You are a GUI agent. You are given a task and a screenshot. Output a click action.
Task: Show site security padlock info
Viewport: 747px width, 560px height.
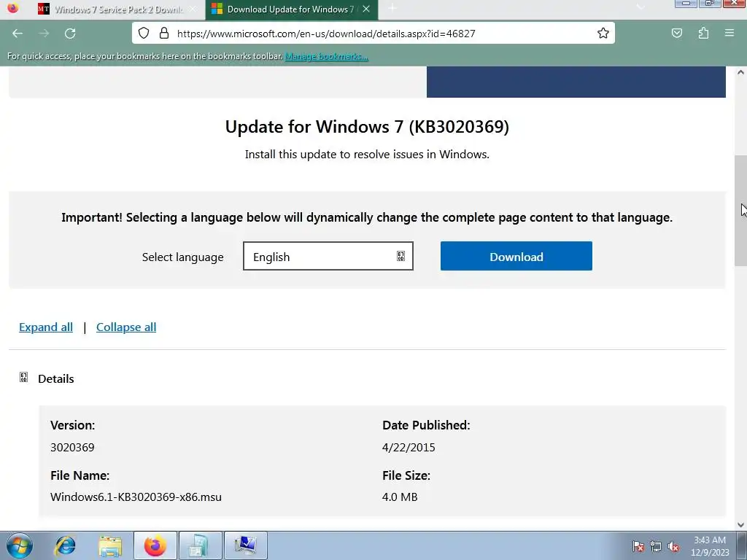point(164,33)
